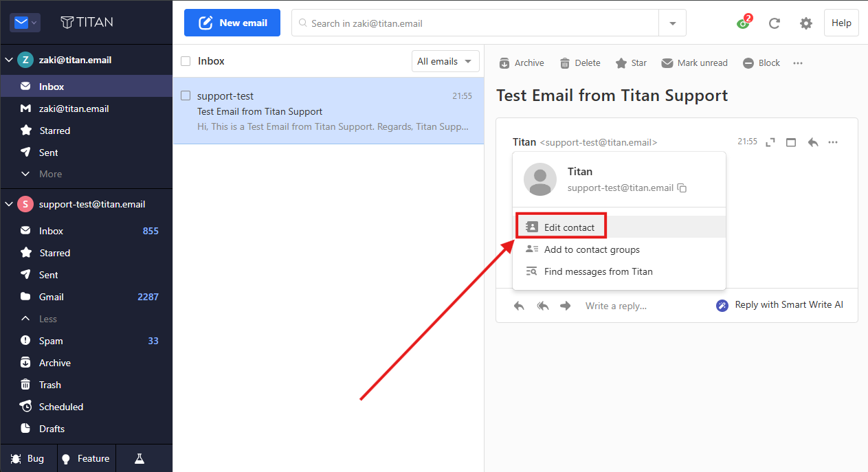Open the search options dropdown arrow

click(x=672, y=23)
